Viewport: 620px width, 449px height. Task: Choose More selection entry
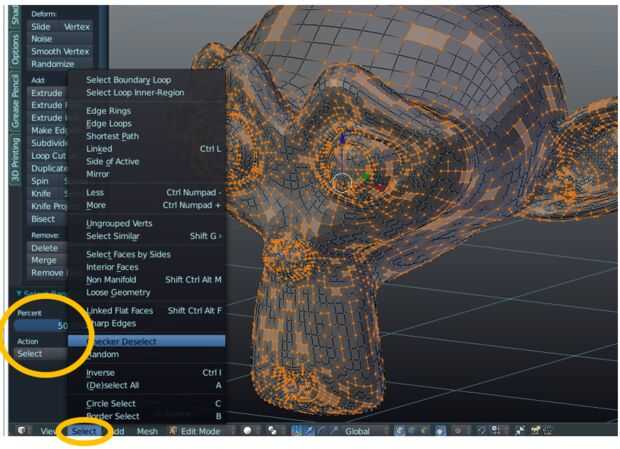(146, 205)
